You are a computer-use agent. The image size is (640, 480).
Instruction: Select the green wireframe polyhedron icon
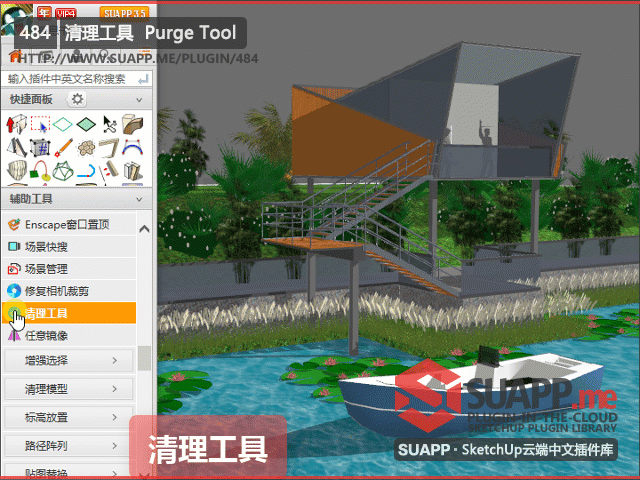click(x=63, y=171)
